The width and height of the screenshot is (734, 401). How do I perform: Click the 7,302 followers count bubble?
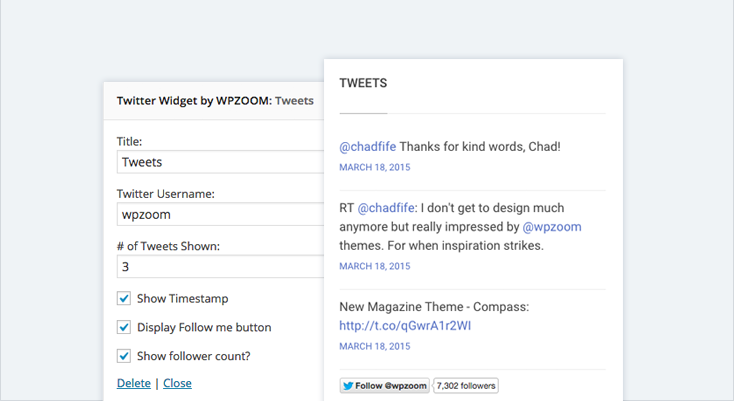(x=466, y=386)
